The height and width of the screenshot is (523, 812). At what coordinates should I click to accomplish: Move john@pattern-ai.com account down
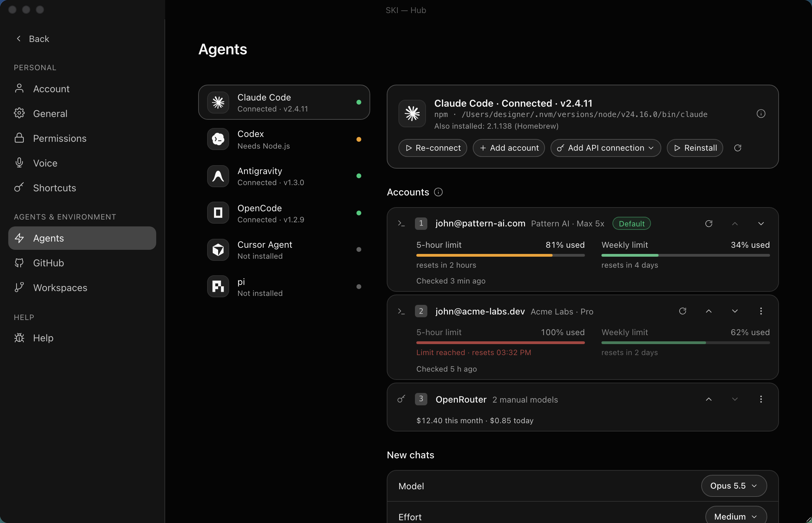(761, 224)
